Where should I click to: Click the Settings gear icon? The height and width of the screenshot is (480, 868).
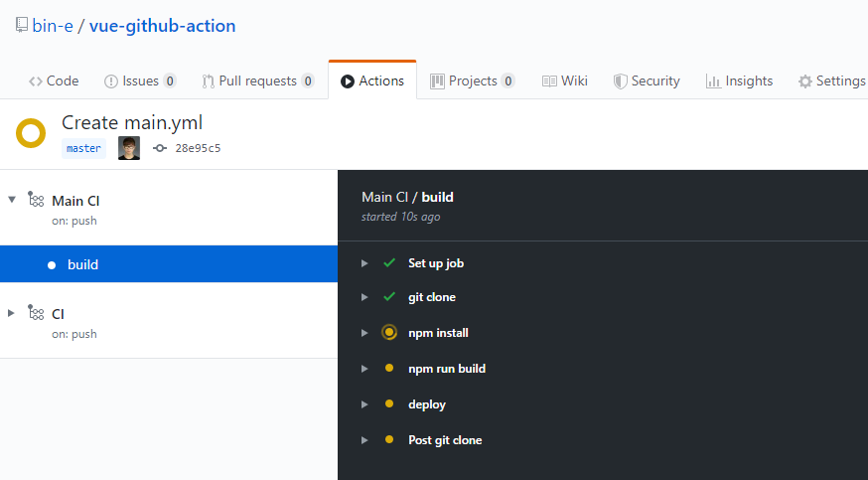click(804, 81)
